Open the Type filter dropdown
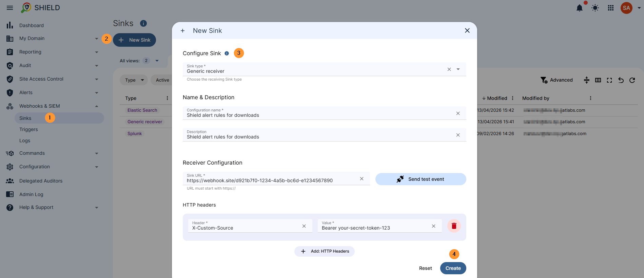This screenshot has height=278, width=644. [x=134, y=80]
